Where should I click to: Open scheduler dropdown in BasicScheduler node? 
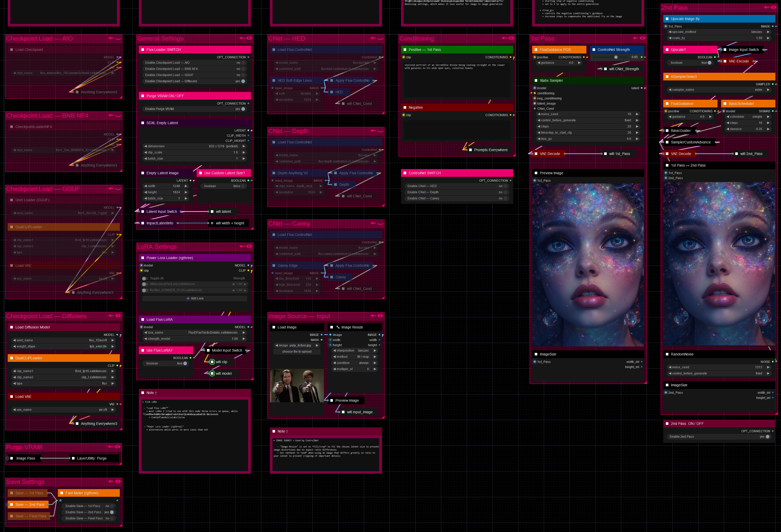click(748, 116)
